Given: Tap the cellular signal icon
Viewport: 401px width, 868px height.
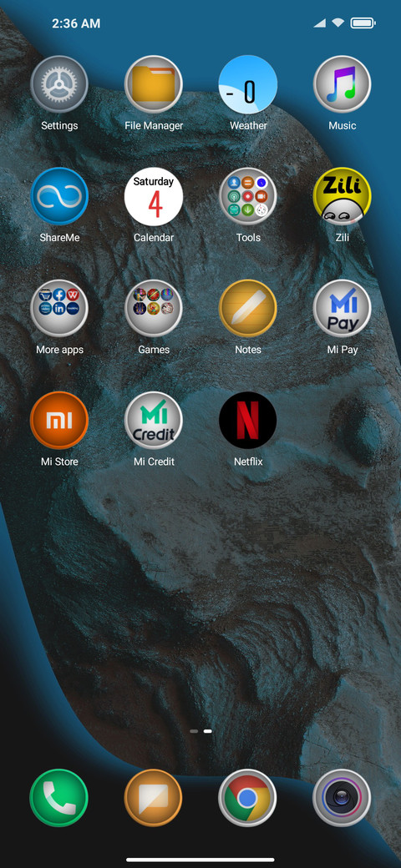Looking at the screenshot, I should coord(320,23).
